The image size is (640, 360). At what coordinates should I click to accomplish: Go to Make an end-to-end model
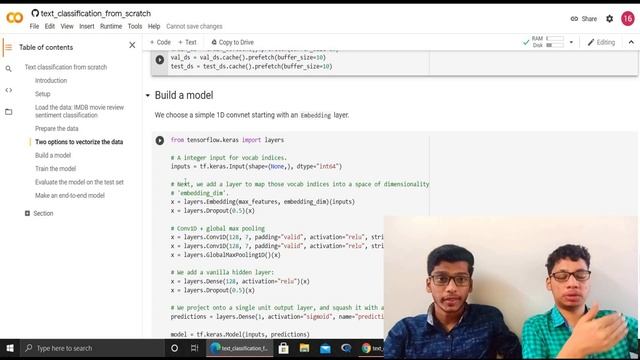(70, 196)
